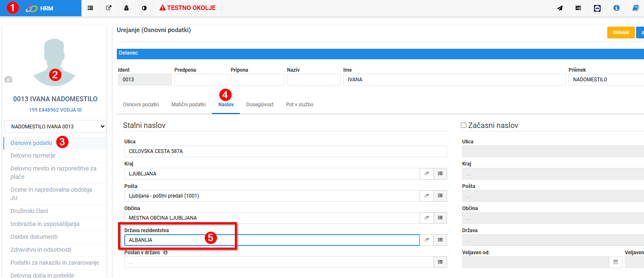
Task: Open the help book icon
Action: (636, 8)
